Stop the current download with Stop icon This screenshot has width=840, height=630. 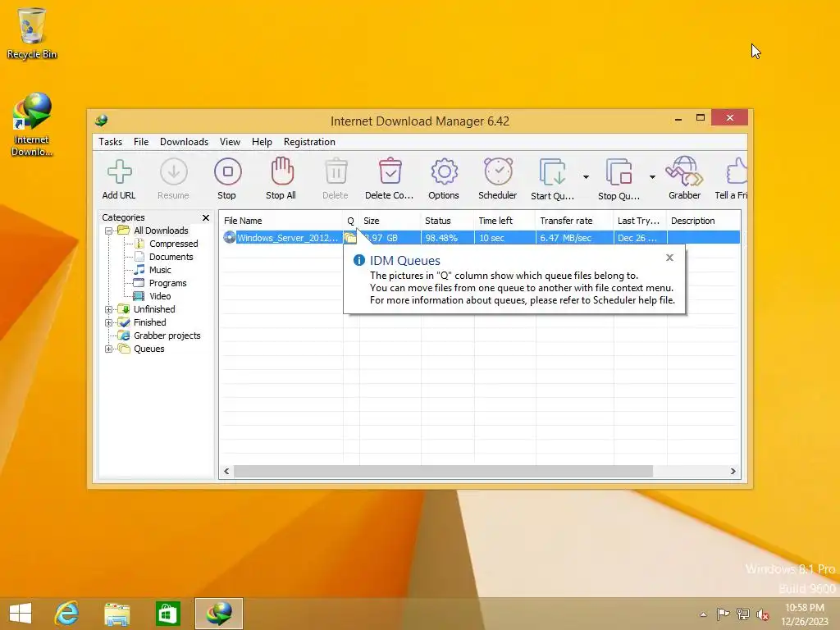[x=228, y=172]
